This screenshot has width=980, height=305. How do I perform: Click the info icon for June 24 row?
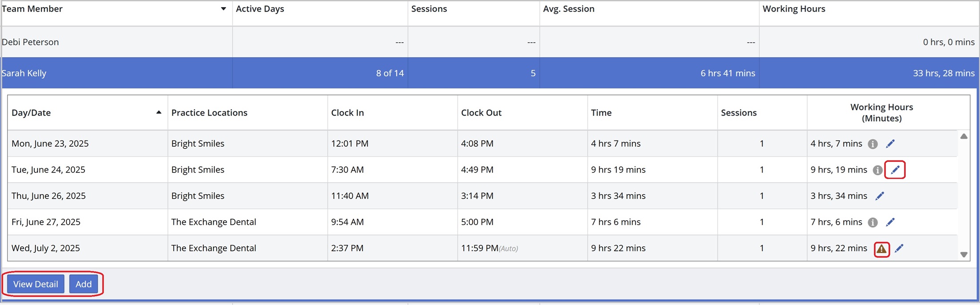coord(877,170)
